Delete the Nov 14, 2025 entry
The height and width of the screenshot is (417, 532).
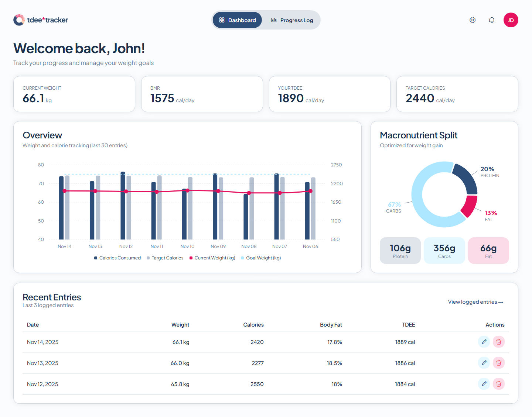pos(499,342)
